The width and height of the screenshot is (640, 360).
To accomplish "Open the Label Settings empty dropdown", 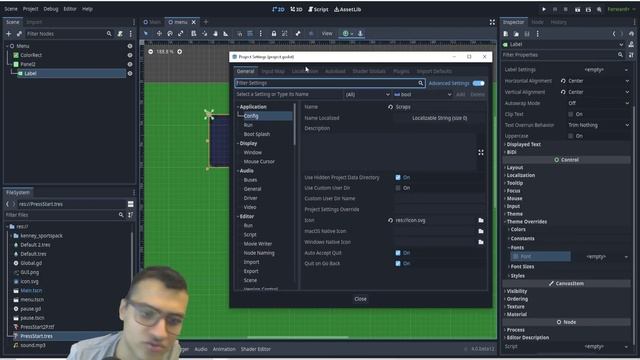I will click(598, 70).
